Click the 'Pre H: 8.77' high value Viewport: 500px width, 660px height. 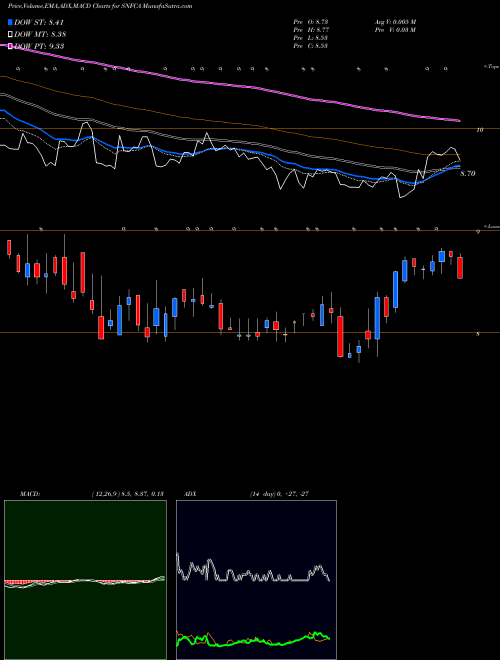click(311, 30)
